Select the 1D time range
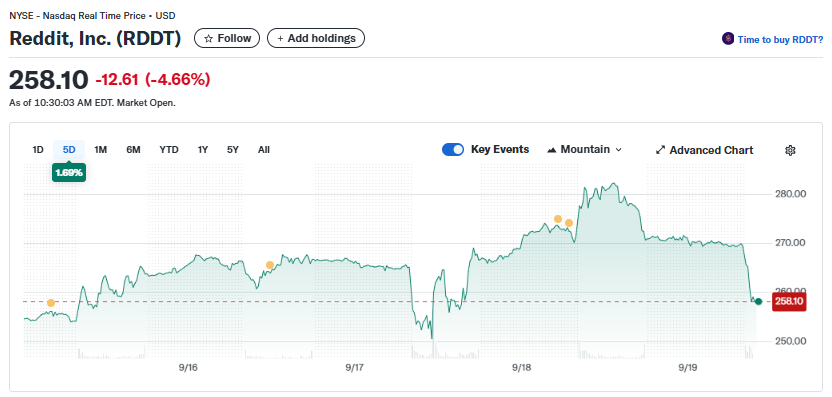Viewport: 832px width, 397px height. coord(38,150)
